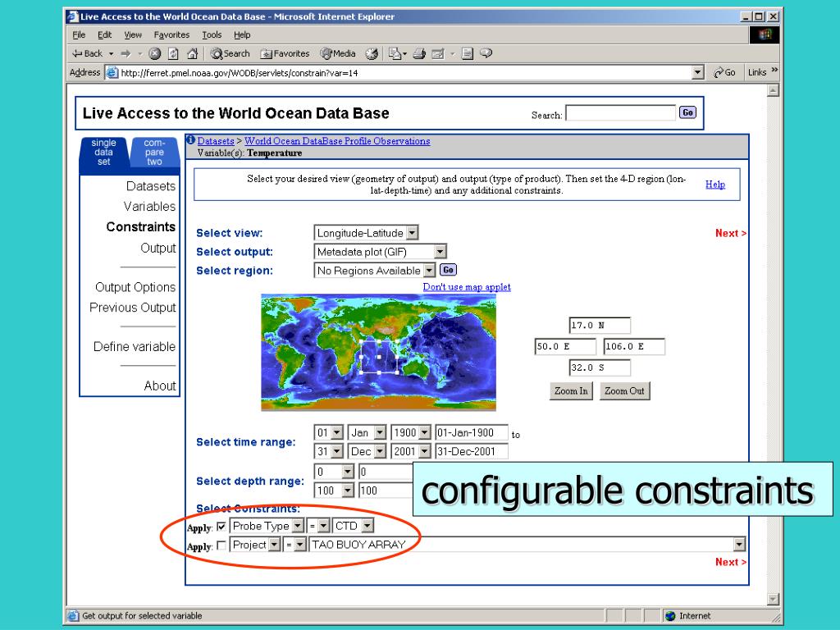Open the Don't use map applet link
840x630 pixels.
[467, 287]
